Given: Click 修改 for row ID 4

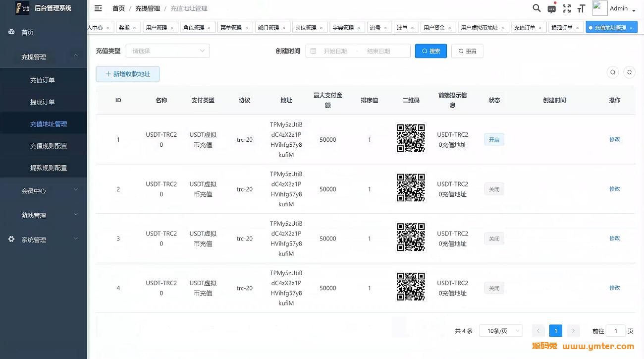Looking at the screenshot, I should (615, 288).
